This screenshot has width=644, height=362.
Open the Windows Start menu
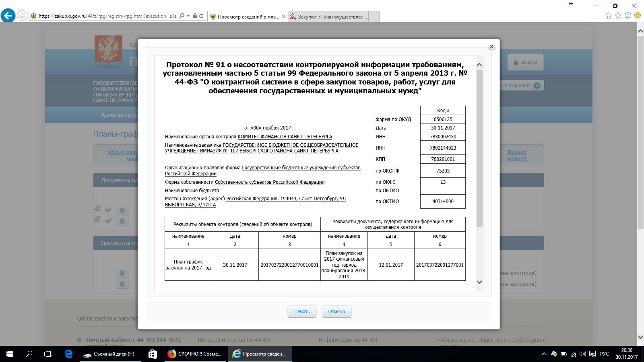10,354
